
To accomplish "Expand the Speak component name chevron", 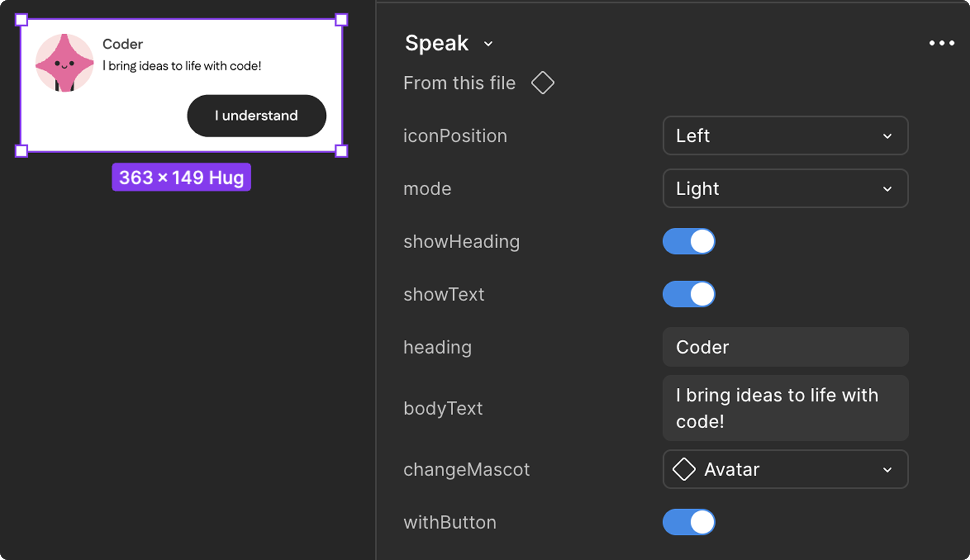I will 488,44.
